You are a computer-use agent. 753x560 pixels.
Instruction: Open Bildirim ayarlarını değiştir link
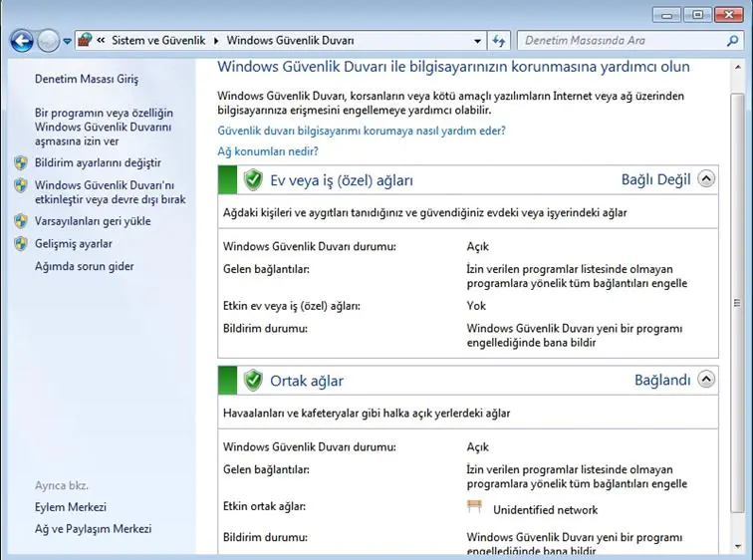(98, 162)
